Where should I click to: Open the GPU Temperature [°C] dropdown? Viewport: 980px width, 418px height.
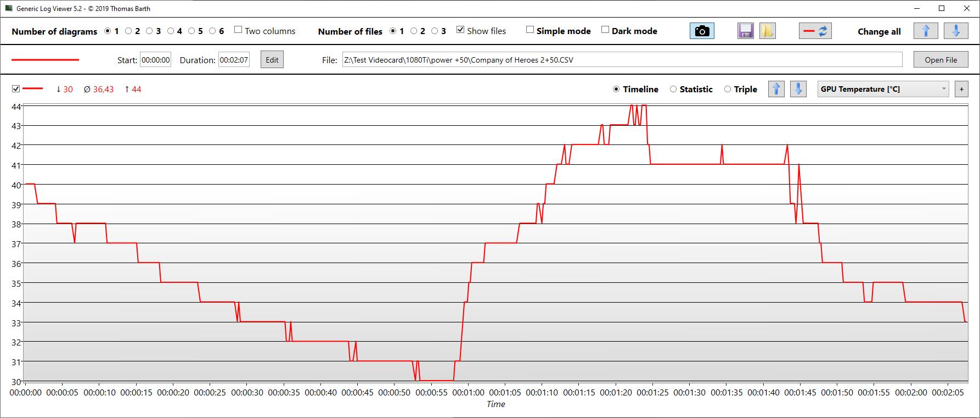(x=883, y=89)
